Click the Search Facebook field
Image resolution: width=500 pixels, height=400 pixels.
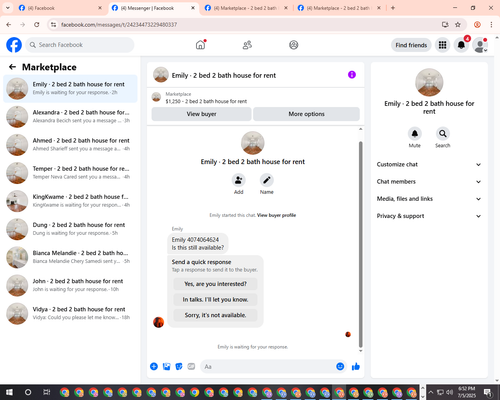pyautogui.click(x=80, y=45)
